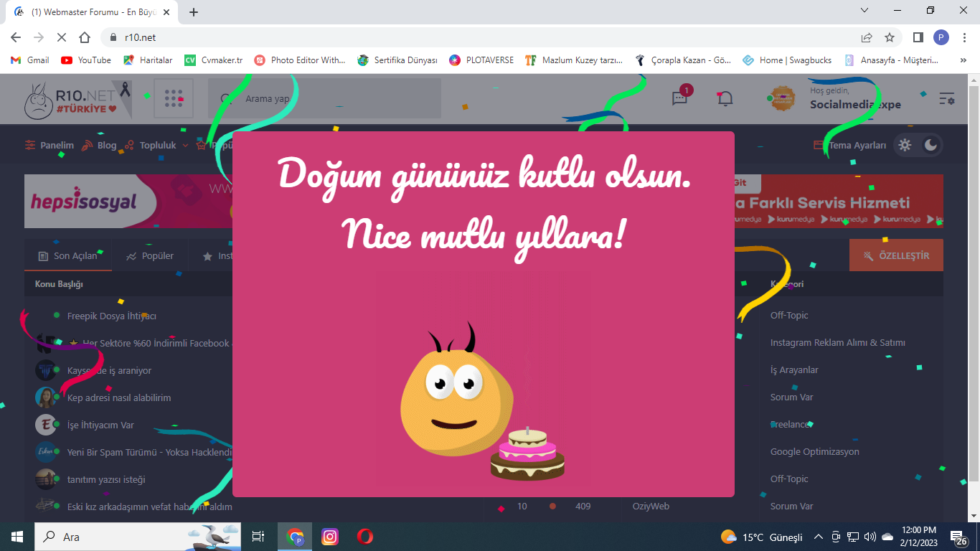Viewport: 980px width, 551px height.
Task: Launch Instagram from the taskbar
Action: click(330, 537)
